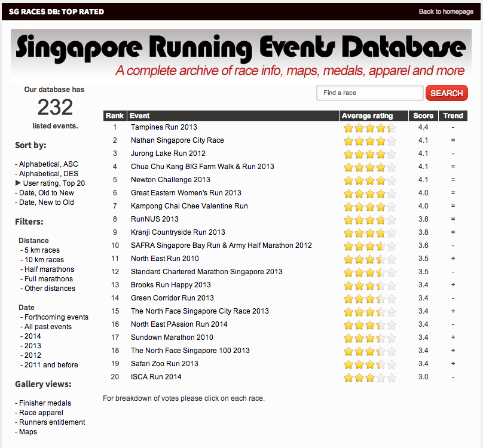
Task: Open ISCA Run 2014 event
Action: [156, 376]
